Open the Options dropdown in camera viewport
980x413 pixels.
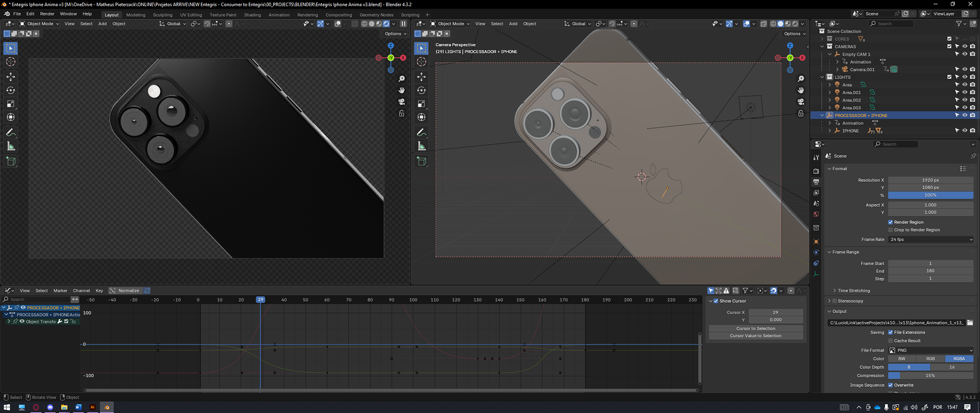pyautogui.click(x=795, y=34)
